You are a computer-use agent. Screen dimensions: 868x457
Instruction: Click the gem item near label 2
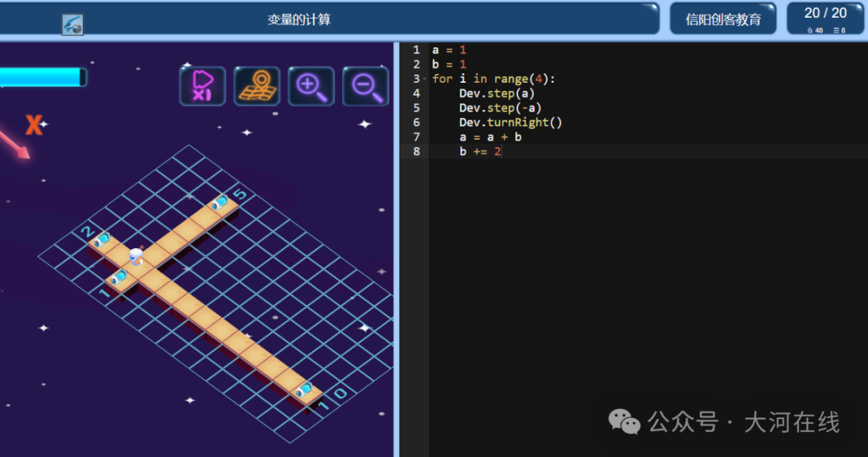(x=101, y=239)
